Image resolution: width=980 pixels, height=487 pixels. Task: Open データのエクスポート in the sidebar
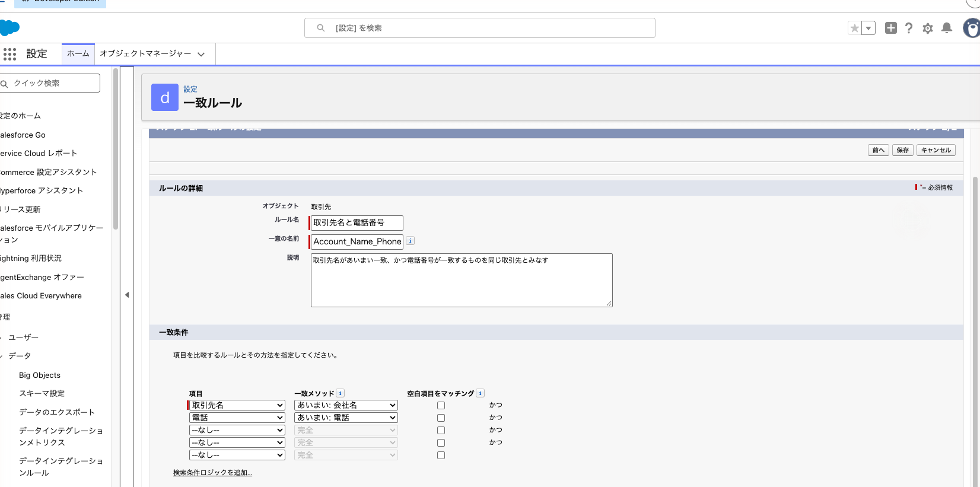57,412
